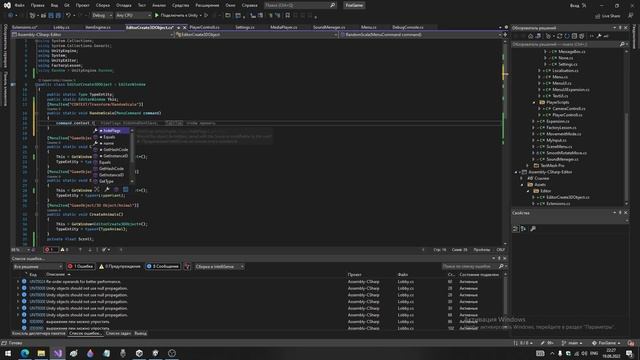Click the Вход sign-in link
Image resolution: width=640 pixels, height=360 pixels.
[x=575, y=5]
